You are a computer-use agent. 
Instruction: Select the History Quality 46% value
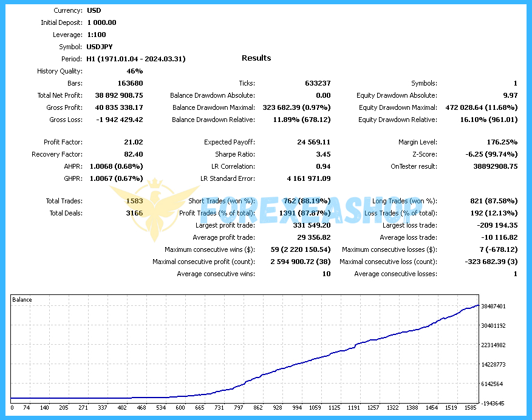tap(135, 71)
